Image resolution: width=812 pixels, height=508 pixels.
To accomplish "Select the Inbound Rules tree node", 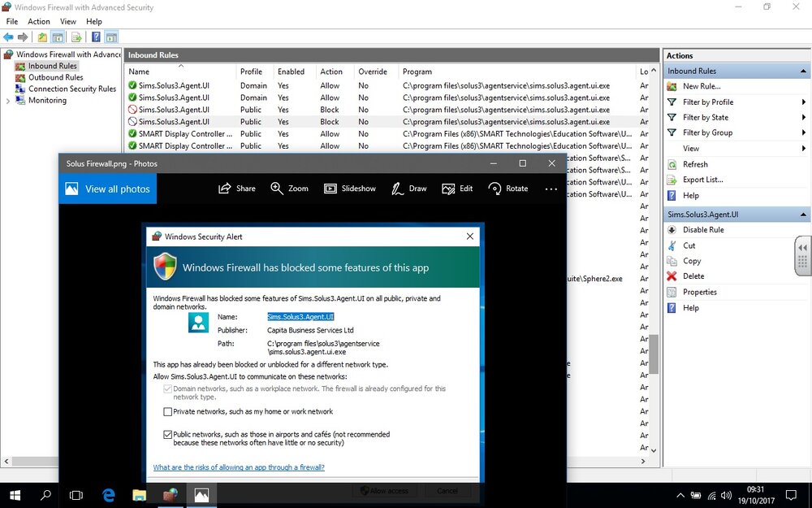I will [52, 66].
